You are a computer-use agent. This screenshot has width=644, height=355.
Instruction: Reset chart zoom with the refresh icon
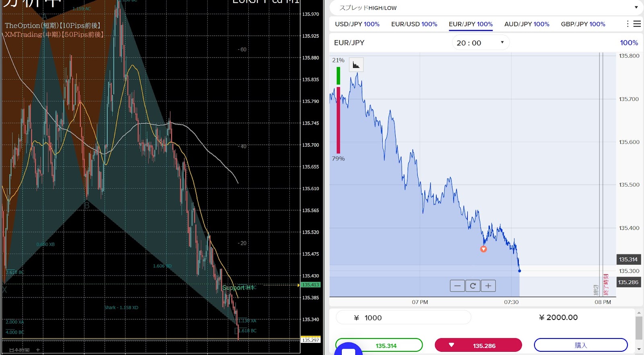pos(473,286)
